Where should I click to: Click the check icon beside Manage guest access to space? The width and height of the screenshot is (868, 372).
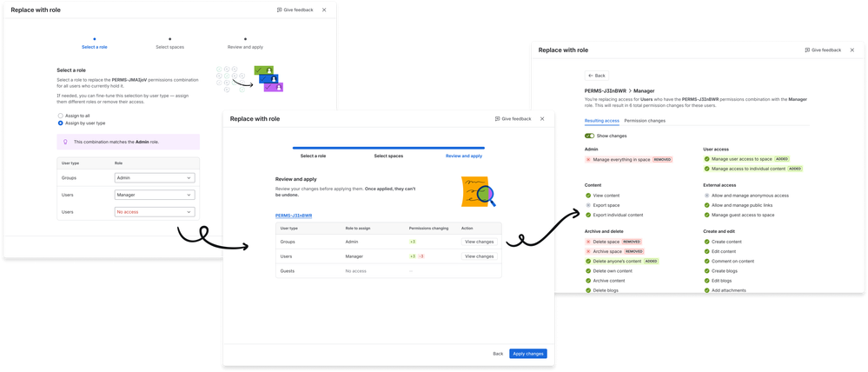(707, 215)
